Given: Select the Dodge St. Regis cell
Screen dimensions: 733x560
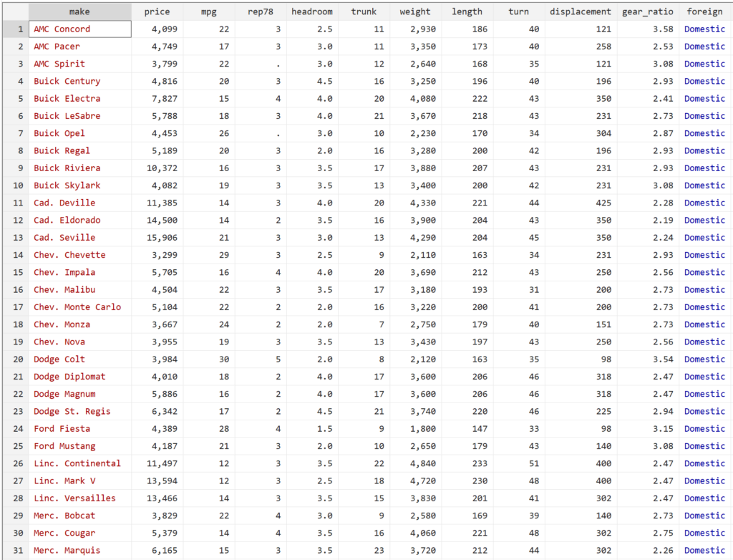Looking at the screenshot, I should (80, 411).
